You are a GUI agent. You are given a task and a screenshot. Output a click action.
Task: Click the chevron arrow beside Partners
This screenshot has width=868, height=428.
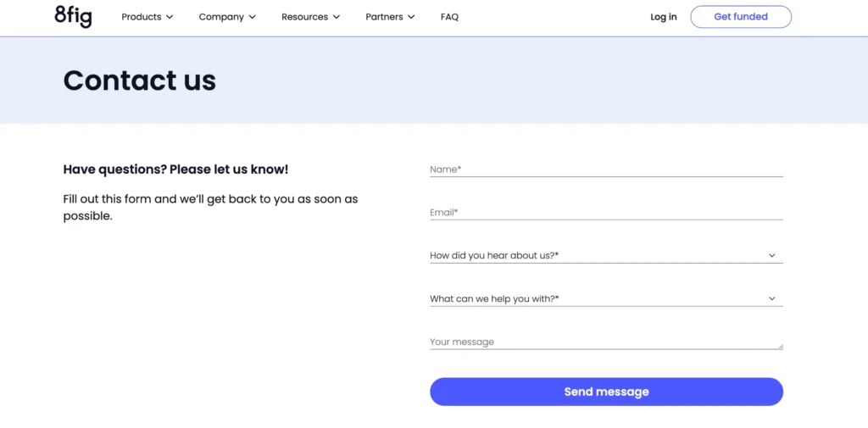click(x=411, y=17)
